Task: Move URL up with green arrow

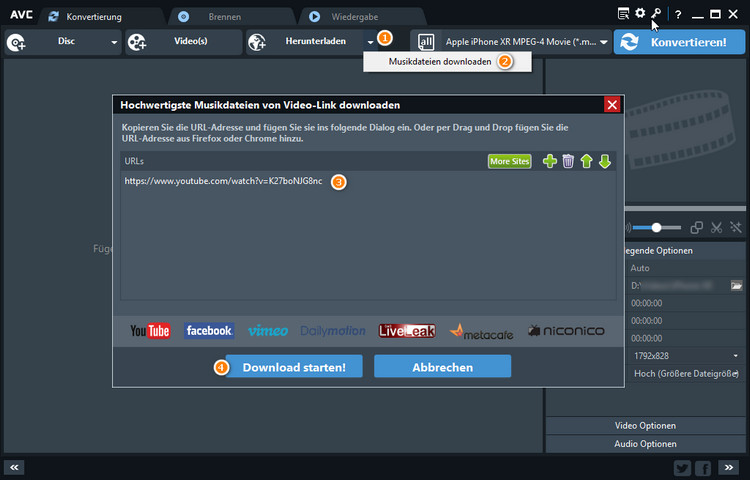Action: tap(586, 161)
